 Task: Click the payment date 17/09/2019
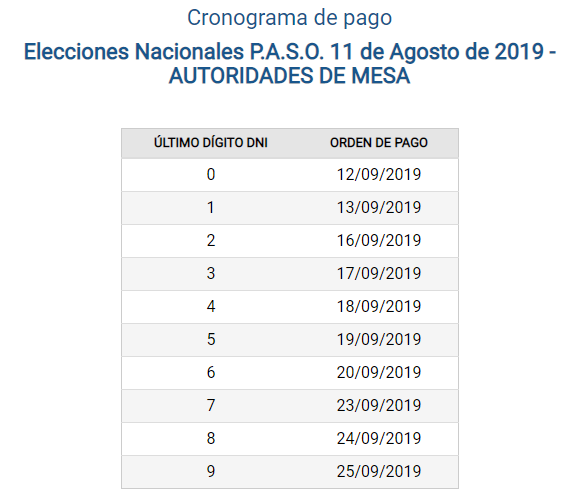(379, 274)
